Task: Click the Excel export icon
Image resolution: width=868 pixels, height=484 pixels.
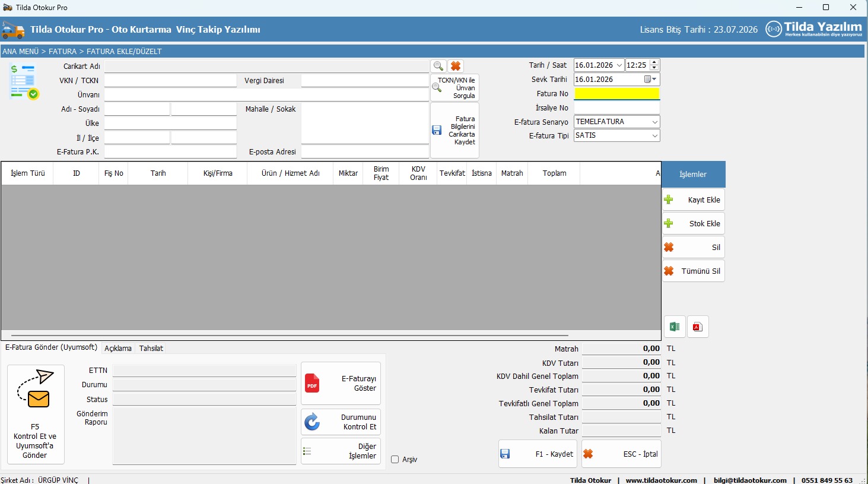Action: [x=675, y=327]
